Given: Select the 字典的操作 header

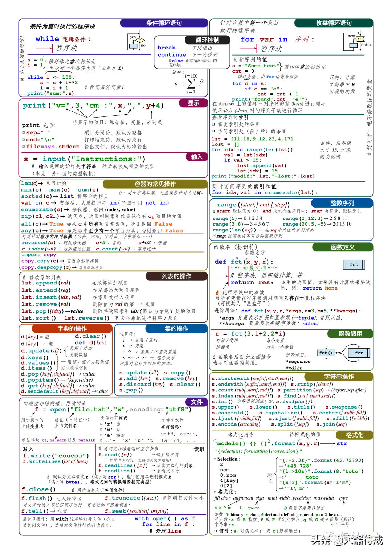Looking at the screenshot, I should [72, 328].
